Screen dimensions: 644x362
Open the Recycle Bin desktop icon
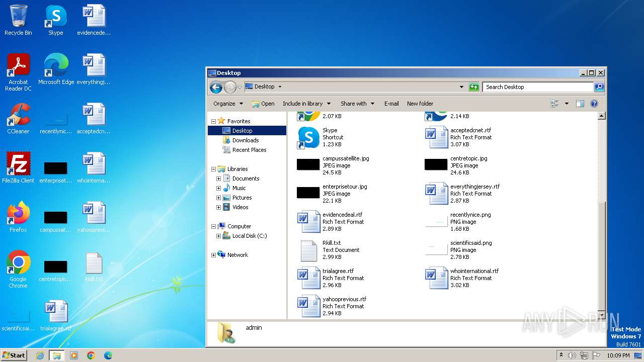tap(18, 20)
